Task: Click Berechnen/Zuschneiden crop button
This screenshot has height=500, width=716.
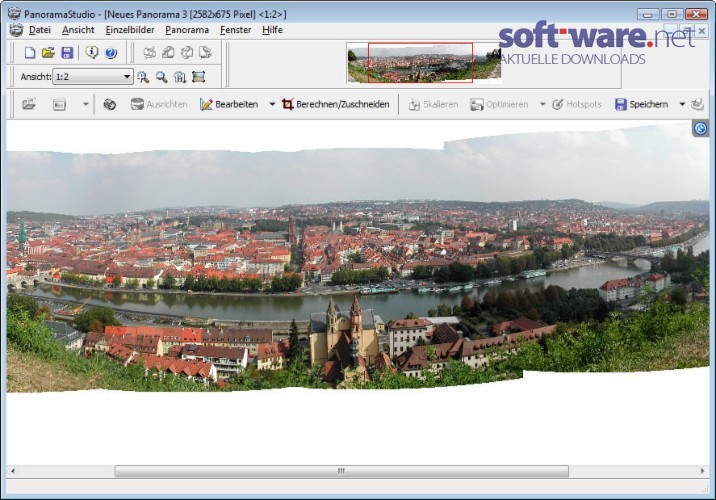Action: point(336,104)
